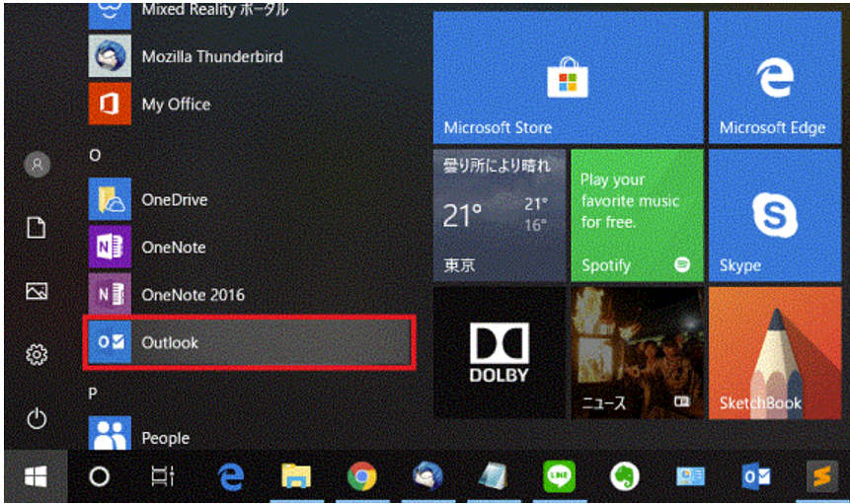This screenshot has width=850, height=504.
Task: Open Outlook from the app list
Action: 250,342
